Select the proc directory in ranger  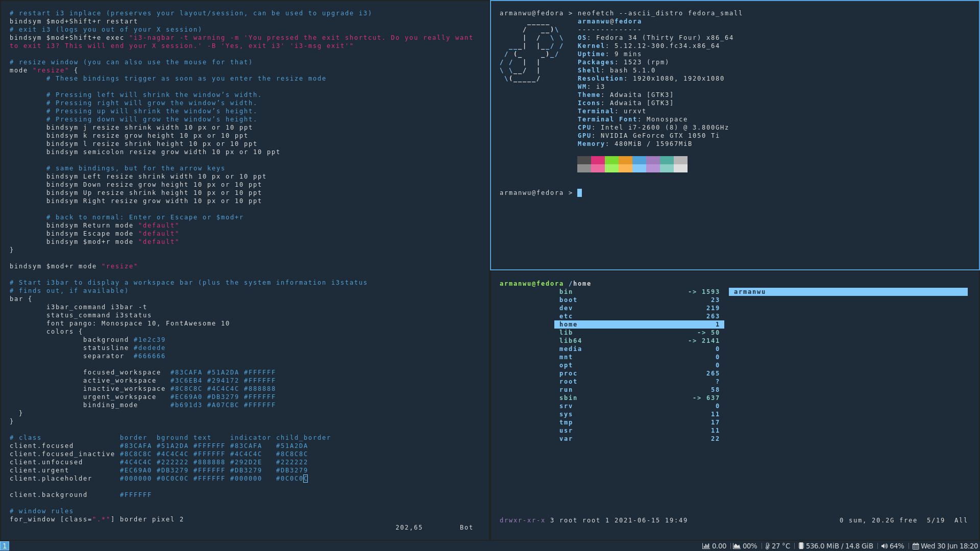(x=639, y=373)
